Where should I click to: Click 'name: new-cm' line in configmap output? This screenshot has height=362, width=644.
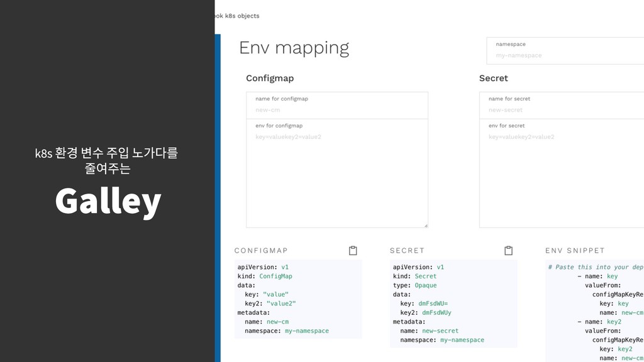(x=267, y=321)
